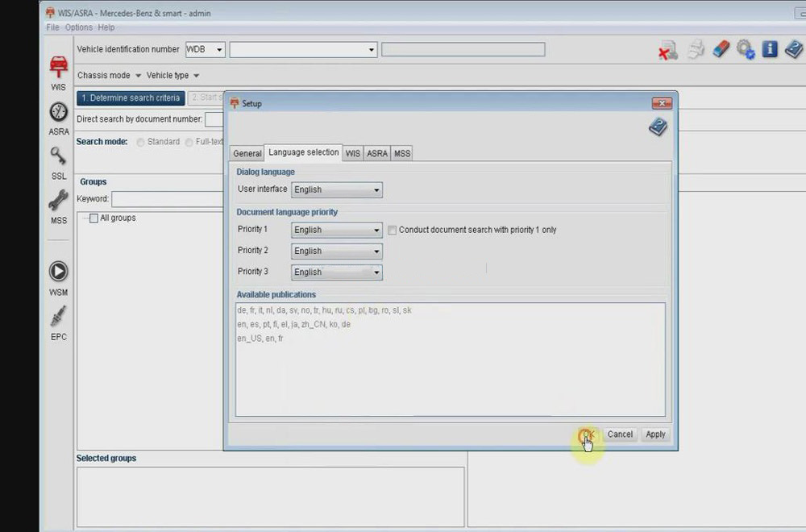
Task: Open the User interface language dropdown
Action: pos(337,189)
